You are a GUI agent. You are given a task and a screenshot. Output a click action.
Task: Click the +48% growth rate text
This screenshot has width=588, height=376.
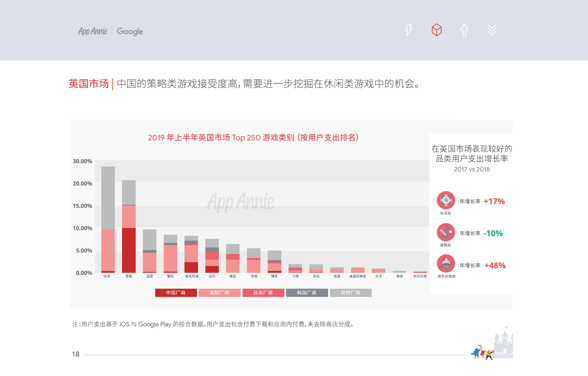495,265
